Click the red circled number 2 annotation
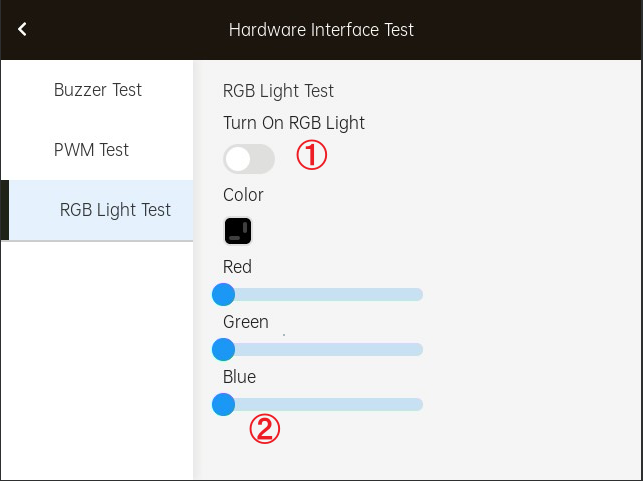The width and height of the screenshot is (643, 481). [x=264, y=429]
